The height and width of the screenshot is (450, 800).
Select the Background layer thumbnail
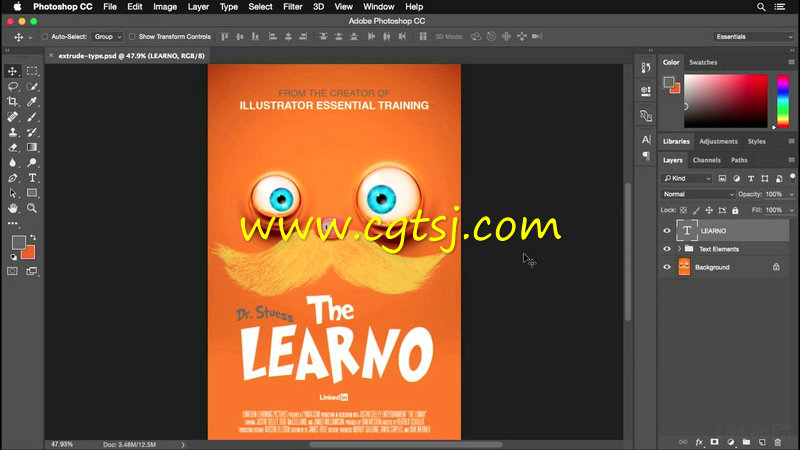click(x=684, y=267)
